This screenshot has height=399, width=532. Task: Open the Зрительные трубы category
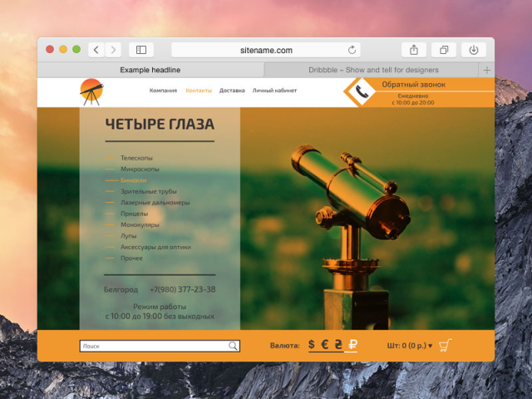point(149,191)
